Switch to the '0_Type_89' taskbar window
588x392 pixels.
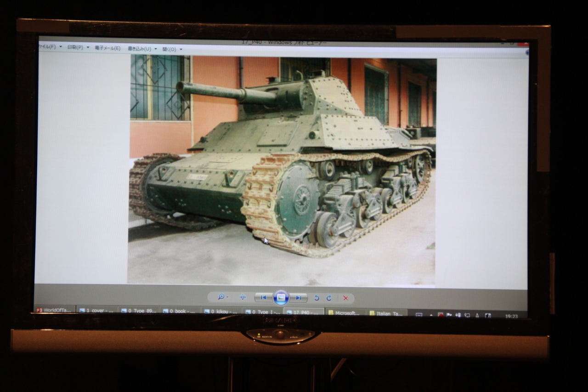(139, 311)
